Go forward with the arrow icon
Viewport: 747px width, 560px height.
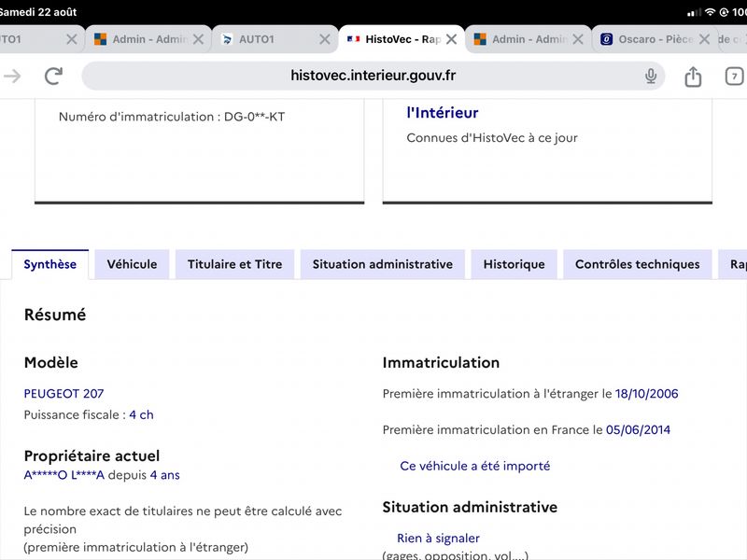point(12,76)
